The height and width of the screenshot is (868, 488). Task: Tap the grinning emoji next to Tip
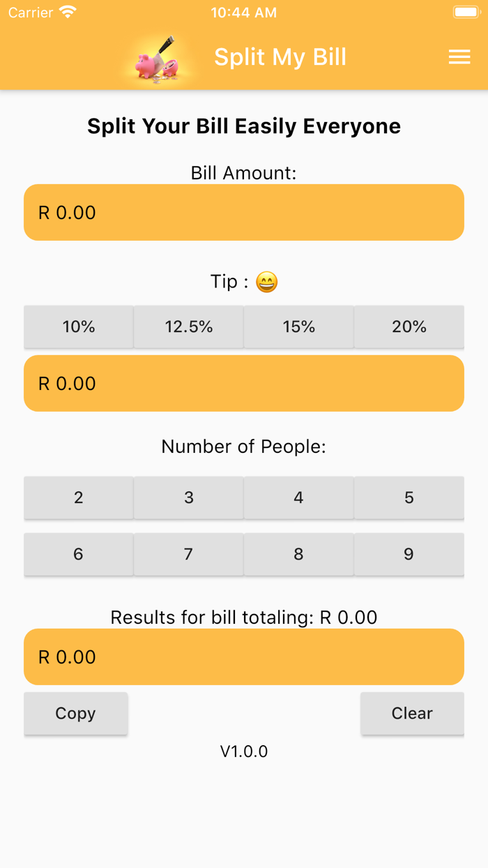coord(266,282)
